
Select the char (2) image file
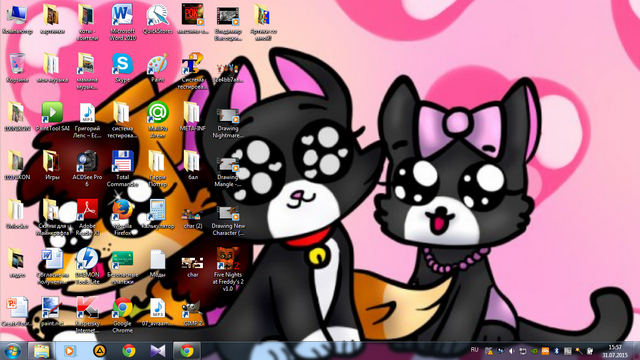point(192,218)
